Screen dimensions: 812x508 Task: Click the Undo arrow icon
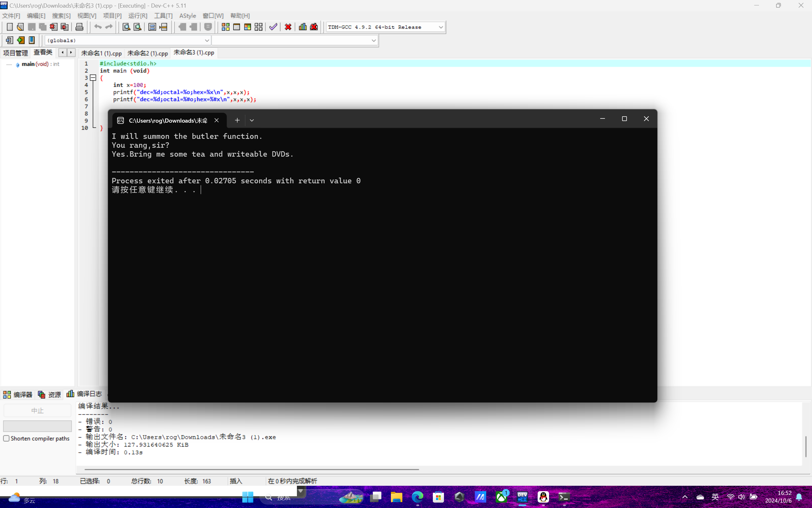pos(98,27)
